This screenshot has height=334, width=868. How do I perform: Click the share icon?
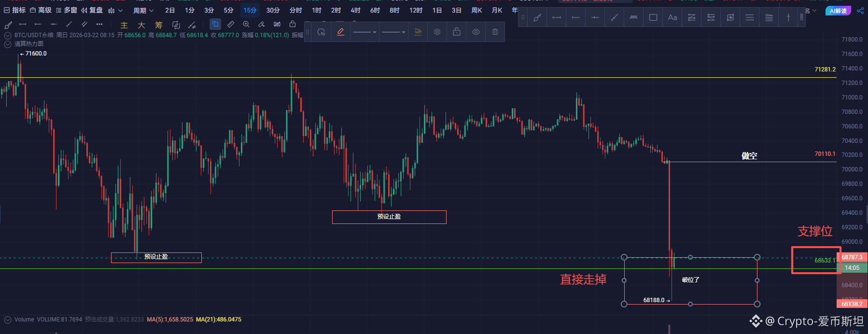(860, 11)
